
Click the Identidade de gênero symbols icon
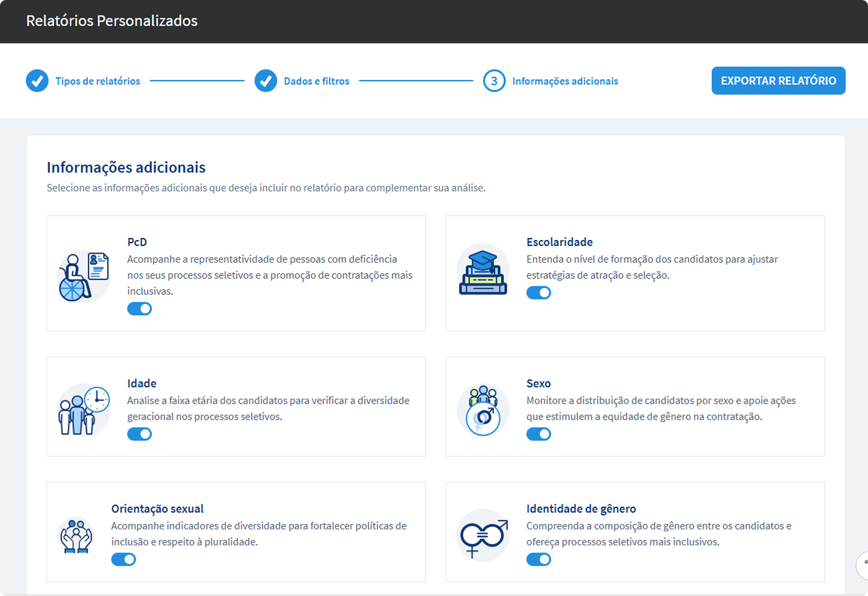coord(483,536)
